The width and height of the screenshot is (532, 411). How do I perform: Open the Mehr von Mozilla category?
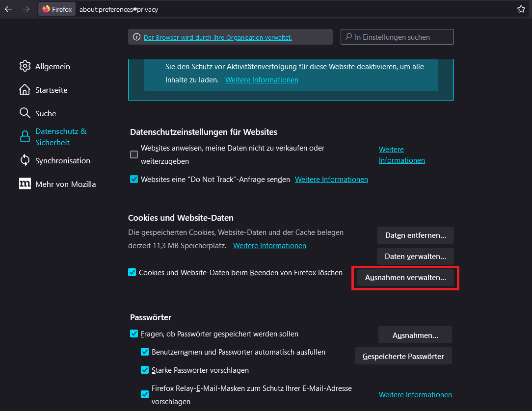point(65,184)
